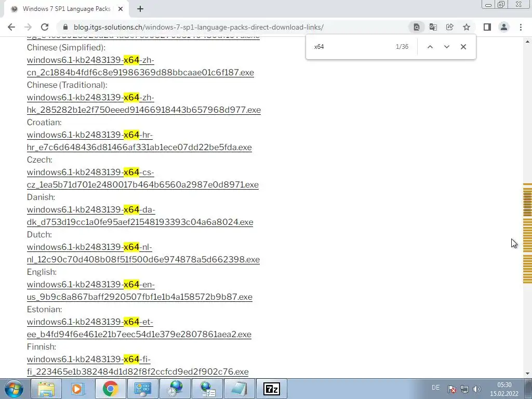Open the translate page icon

click(x=433, y=27)
